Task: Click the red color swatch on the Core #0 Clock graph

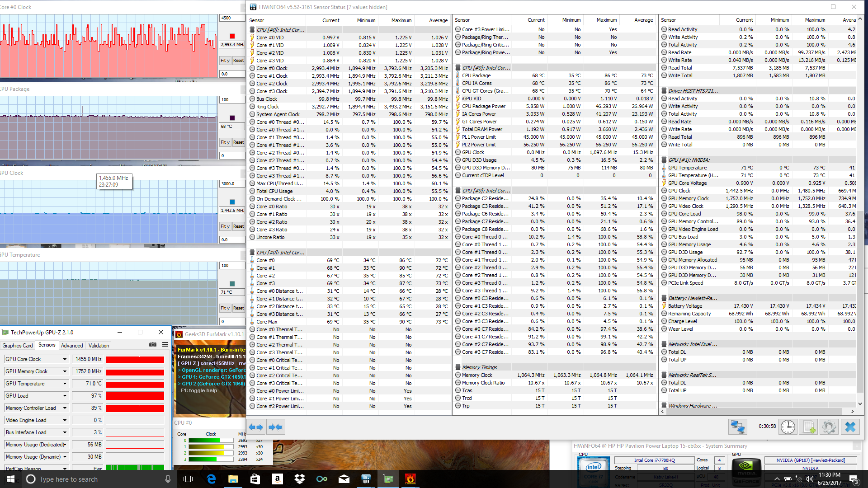Action: (x=232, y=36)
